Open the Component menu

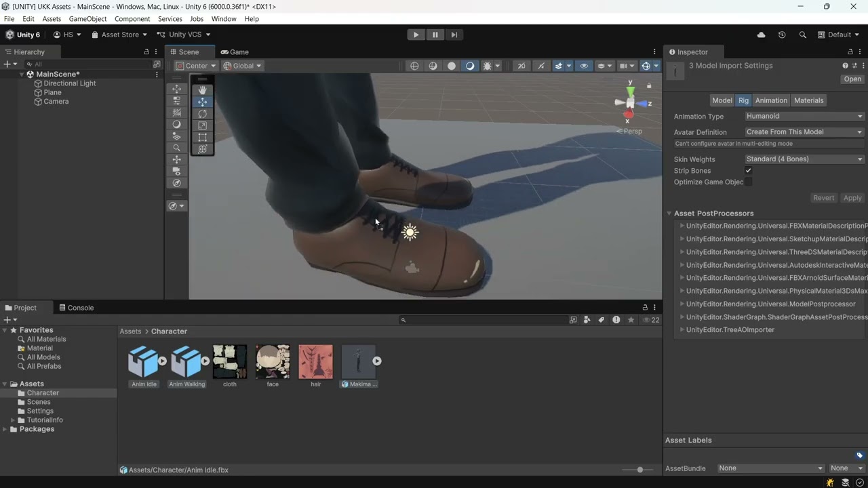pyautogui.click(x=132, y=19)
